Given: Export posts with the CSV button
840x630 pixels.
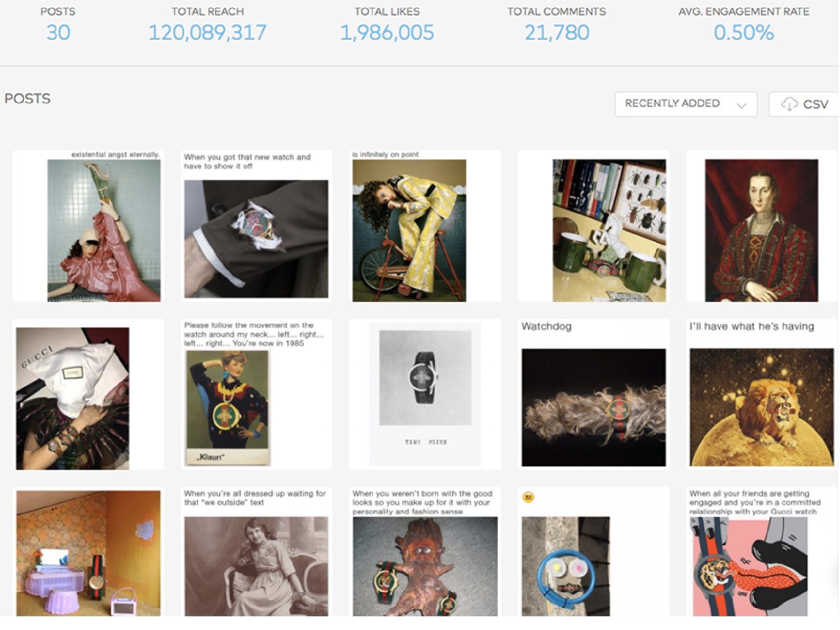Looking at the screenshot, I should tap(804, 104).
